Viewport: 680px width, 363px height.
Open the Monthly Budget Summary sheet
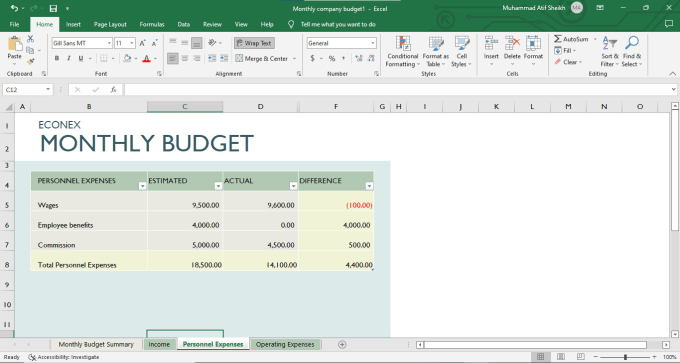[x=96, y=344]
